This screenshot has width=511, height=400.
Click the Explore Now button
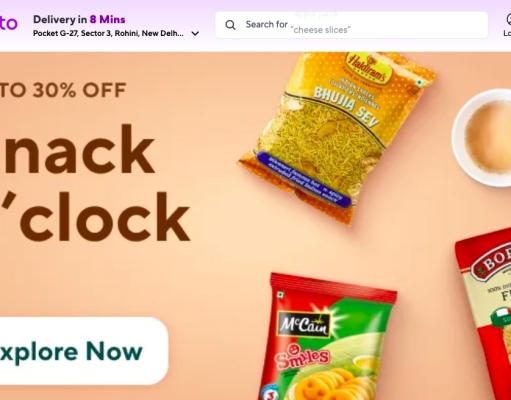[82, 351]
